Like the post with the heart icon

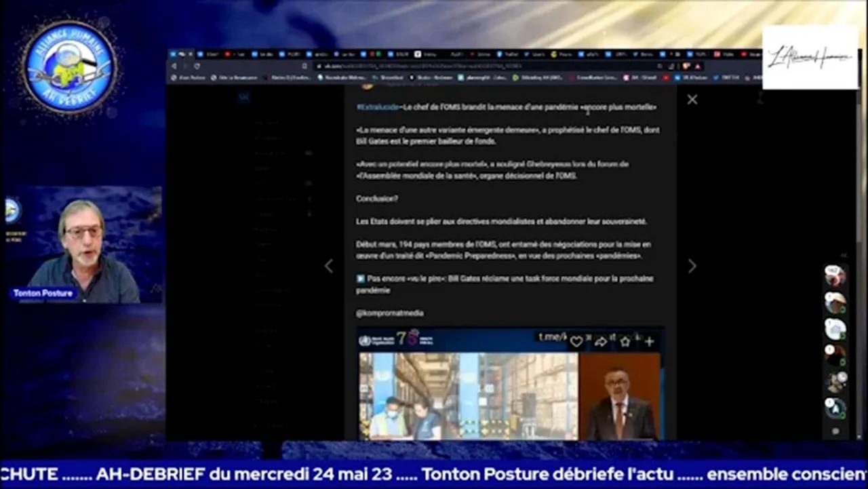(x=576, y=342)
